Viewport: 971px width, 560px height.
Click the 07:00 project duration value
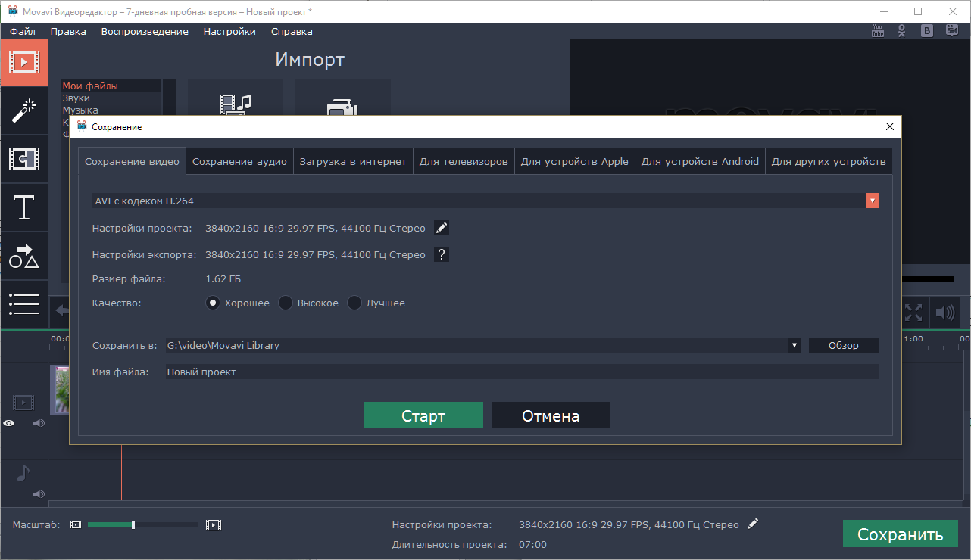coord(532,544)
